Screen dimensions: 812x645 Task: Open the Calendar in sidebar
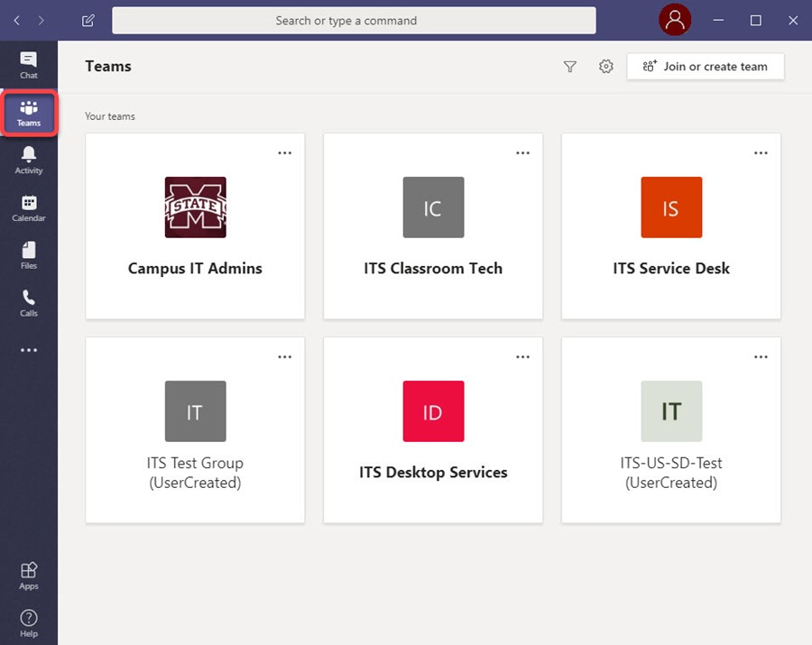pos(29,208)
